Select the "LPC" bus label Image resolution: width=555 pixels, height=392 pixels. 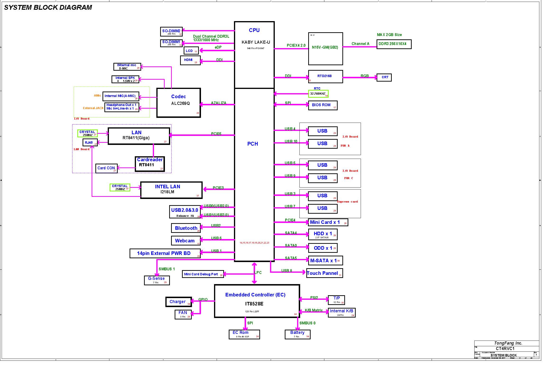[258, 272]
